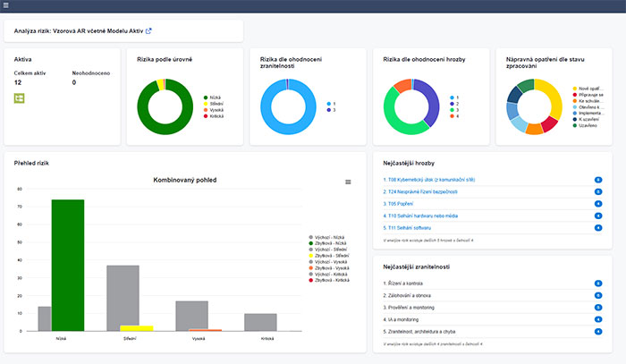Click count badge next to T08 threat

tap(597, 180)
